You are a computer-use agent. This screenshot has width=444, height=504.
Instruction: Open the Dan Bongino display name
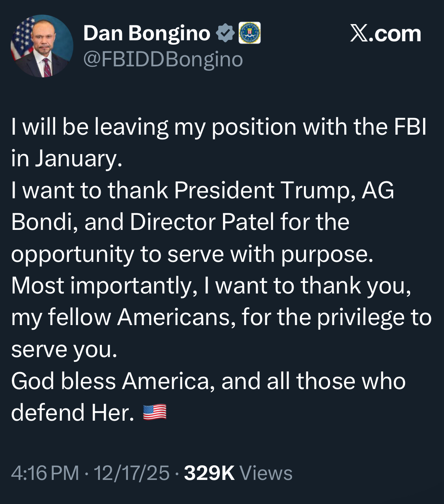point(146,33)
